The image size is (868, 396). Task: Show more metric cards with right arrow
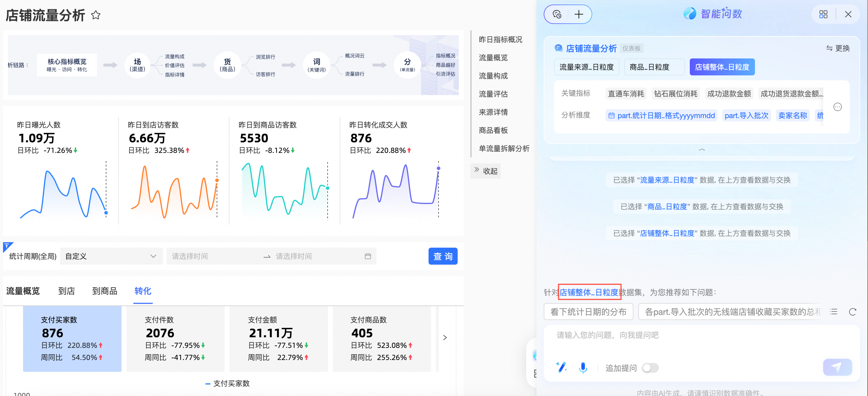[x=445, y=337]
